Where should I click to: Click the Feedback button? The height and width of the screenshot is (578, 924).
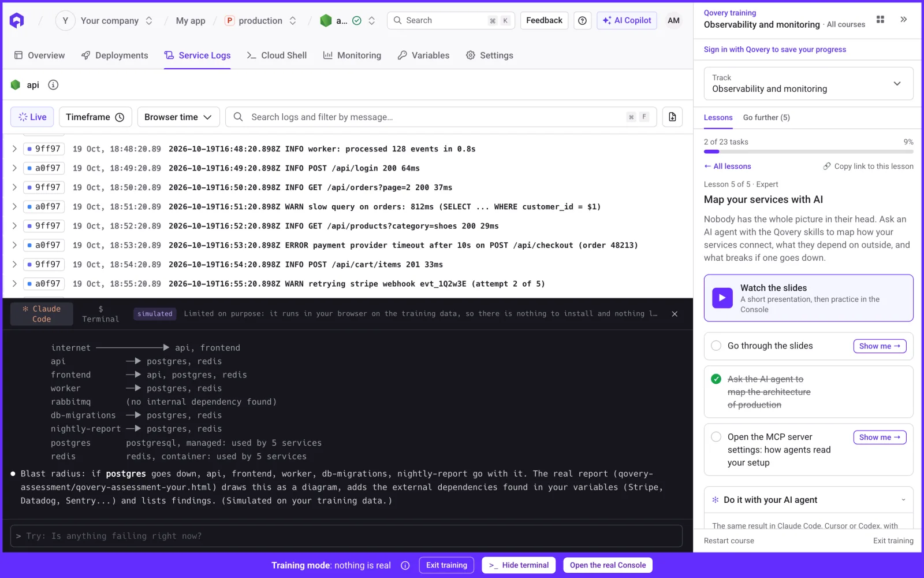tap(544, 21)
